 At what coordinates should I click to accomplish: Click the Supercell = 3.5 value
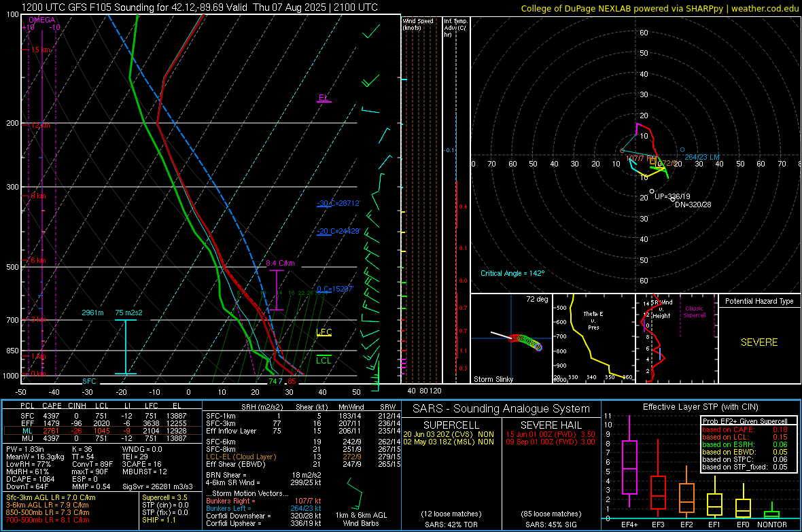click(x=164, y=497)
